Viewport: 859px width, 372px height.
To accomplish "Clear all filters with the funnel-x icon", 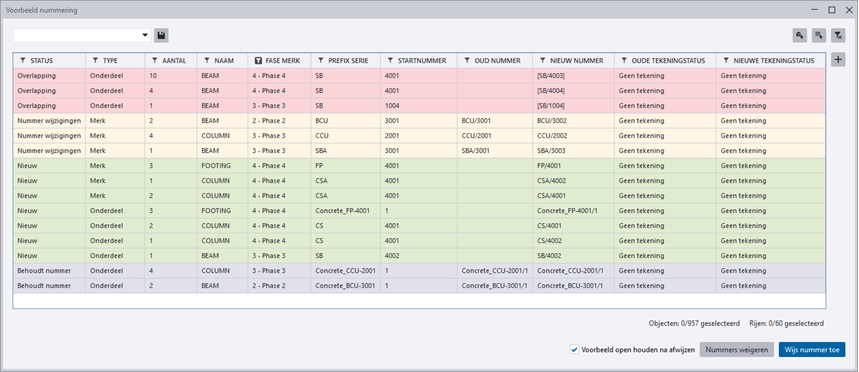I will pyautogui.click(x=838, y=36).
